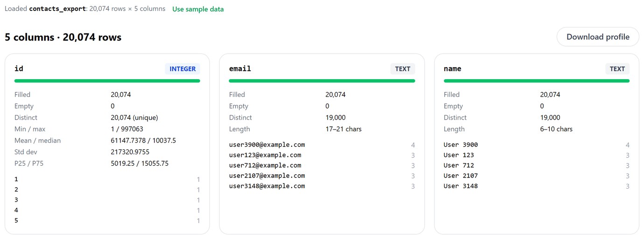This screenshot has height=238, width=644.
Task: Select P25/P75 value '5019.25 / 15055.75'
Action: click(140, 163)
